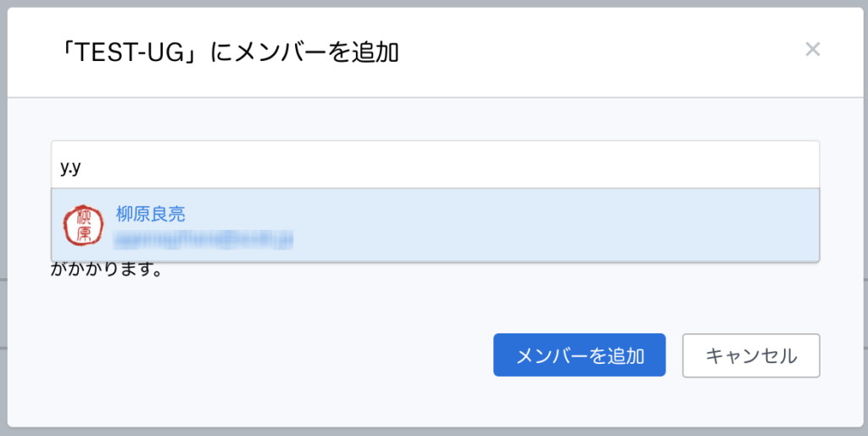Select the 柳原良亮 name link
868x436 pixels.
click(x=151, y=214)
